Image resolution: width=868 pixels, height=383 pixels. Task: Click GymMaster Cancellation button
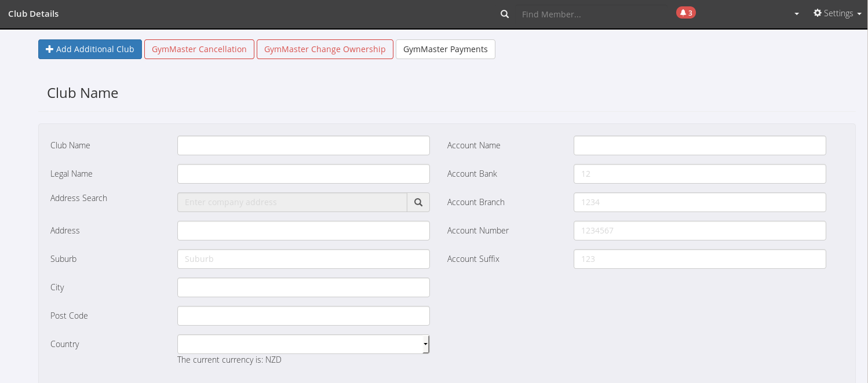point(199,49)
